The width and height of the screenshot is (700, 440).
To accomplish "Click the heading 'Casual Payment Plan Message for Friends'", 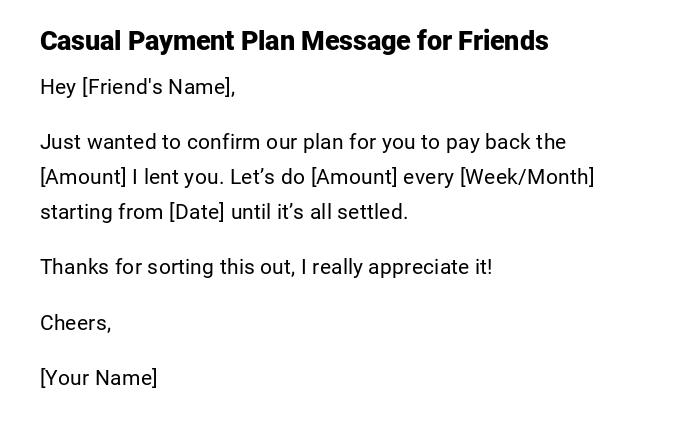I will click(294, 41).
